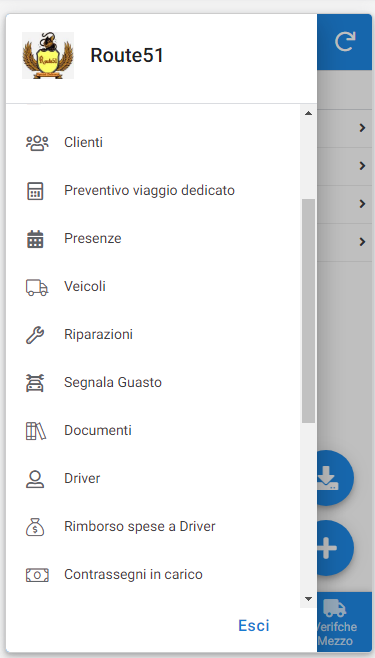Click the blue download floating button
The image size is (375, 658).
tap(334, 478)
